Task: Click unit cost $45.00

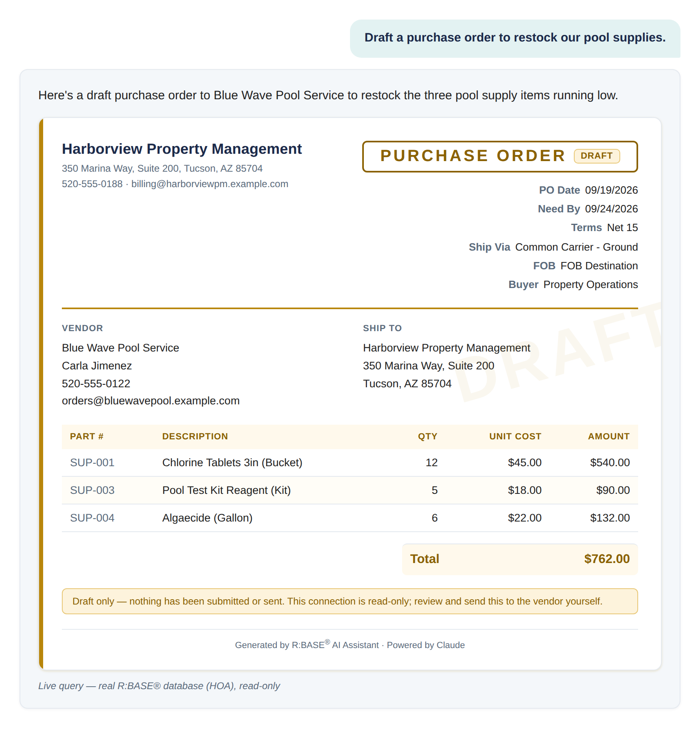Action: coord(525,463)
